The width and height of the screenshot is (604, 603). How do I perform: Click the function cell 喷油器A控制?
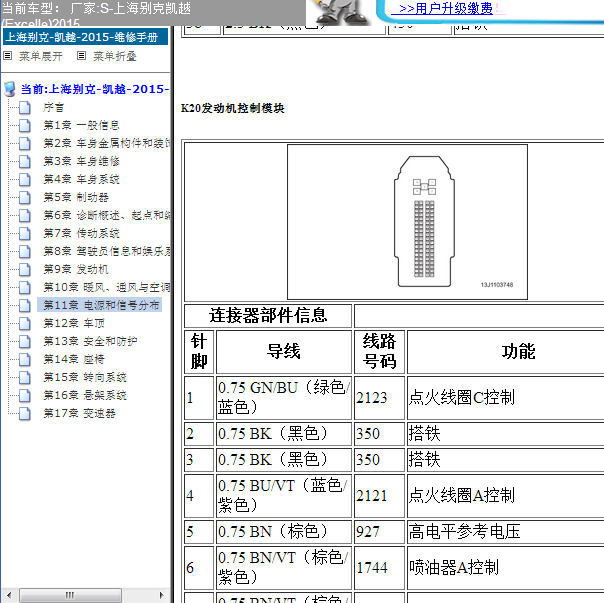(505, 568)
